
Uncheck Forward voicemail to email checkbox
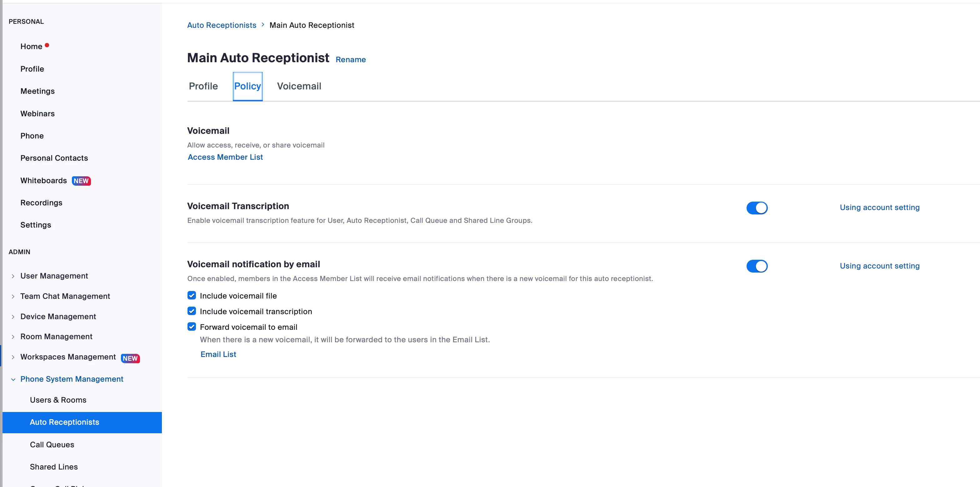click(x=192, y=326)
